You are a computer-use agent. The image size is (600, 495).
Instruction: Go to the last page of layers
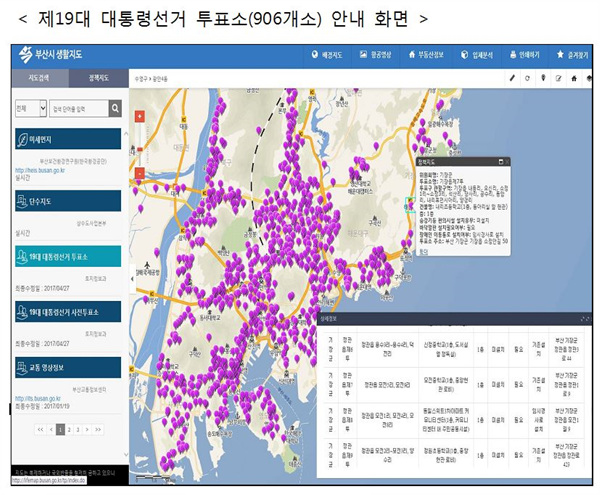click(98, 430)
